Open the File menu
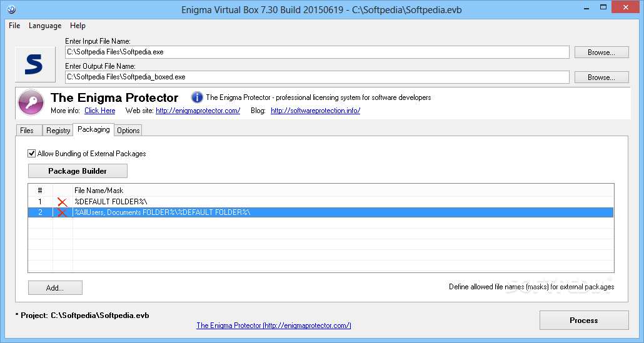Screen dimensions: 644x343 (x=14, y=26)
